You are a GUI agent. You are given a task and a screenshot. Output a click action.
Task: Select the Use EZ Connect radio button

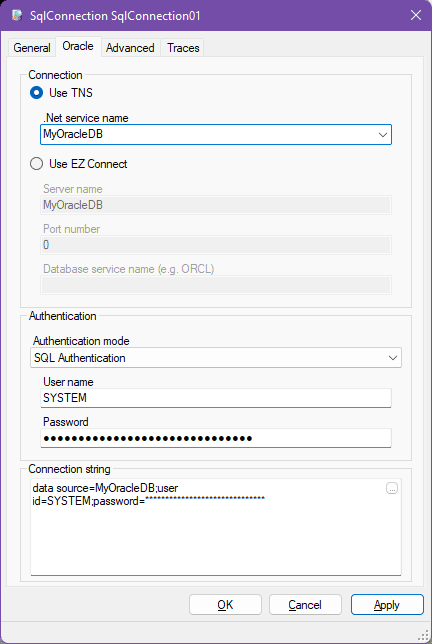[x=37, y=164]
